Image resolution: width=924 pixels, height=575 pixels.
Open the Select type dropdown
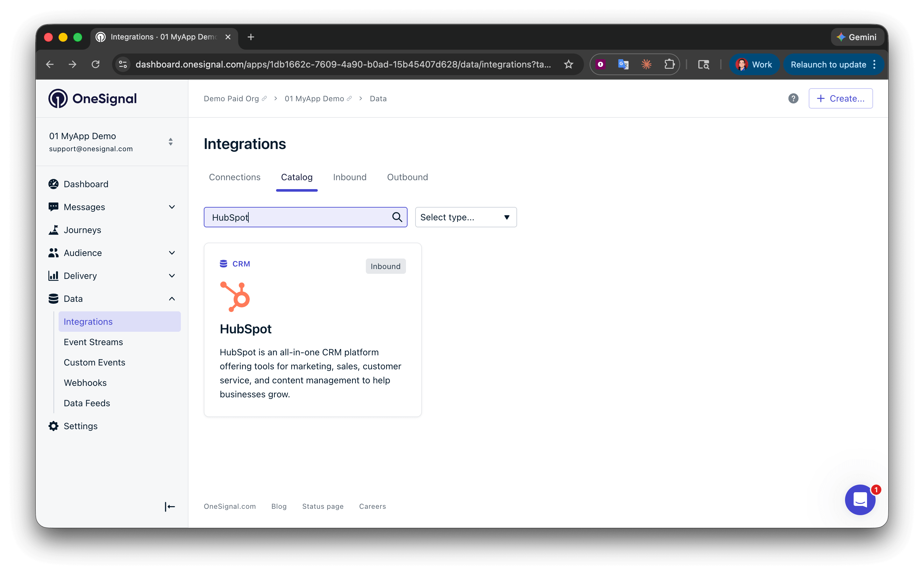click(x=466, y=217)
